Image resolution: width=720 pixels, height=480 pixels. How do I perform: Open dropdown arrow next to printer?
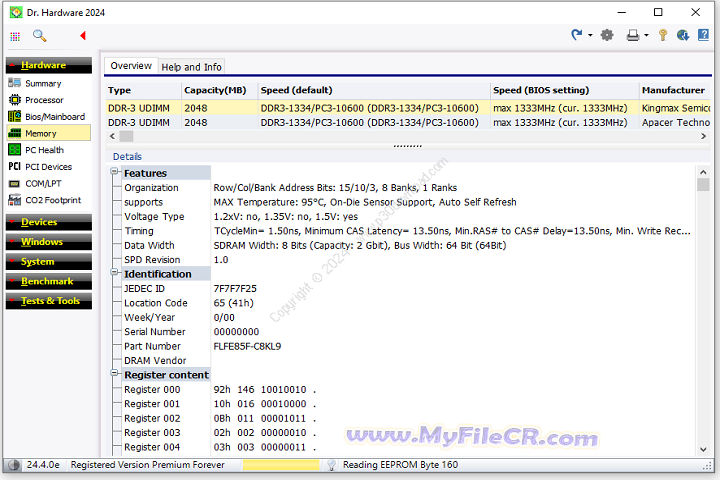coord(646,35)
